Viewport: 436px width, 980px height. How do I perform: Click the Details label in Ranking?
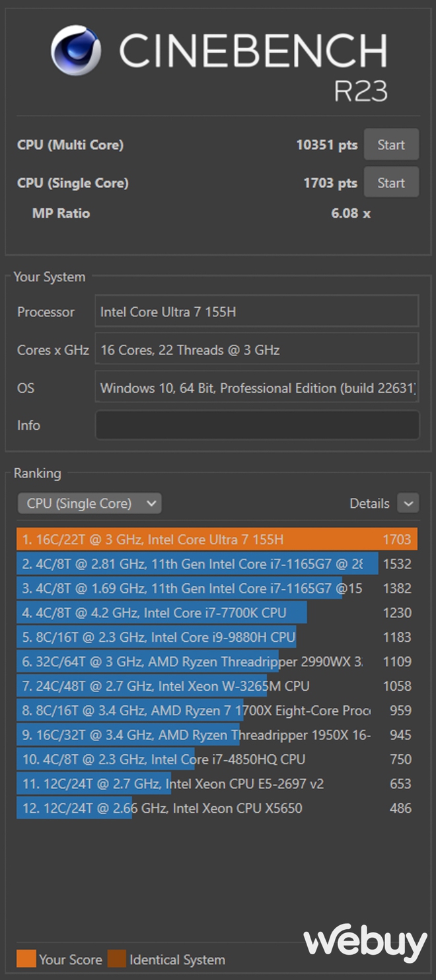point(369,503)
